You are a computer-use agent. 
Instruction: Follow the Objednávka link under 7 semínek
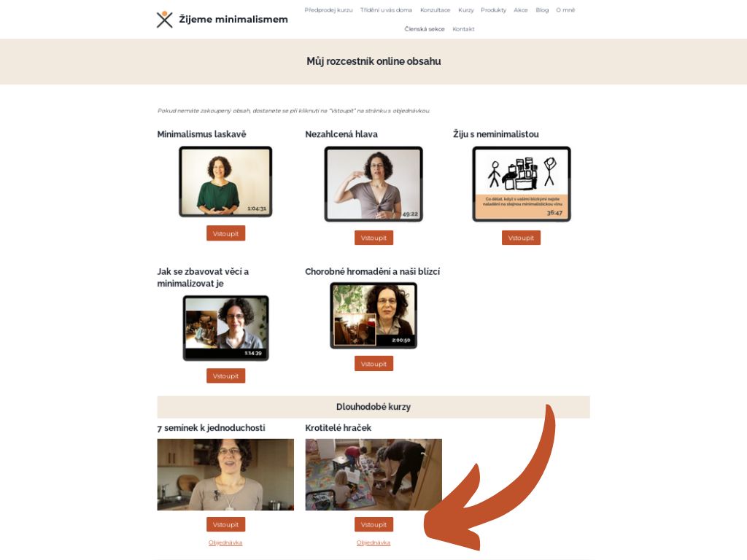point(225,542)
